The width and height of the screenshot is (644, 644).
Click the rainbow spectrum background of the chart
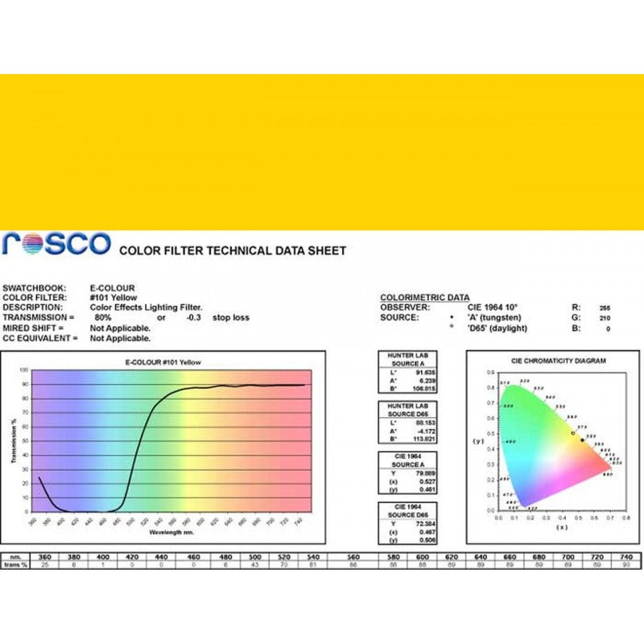[x=242, y=451]
